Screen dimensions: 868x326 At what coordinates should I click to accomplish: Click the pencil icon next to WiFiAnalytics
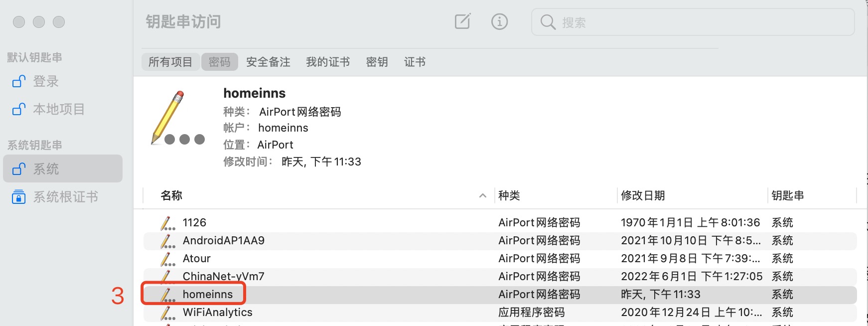click(168, 313)
